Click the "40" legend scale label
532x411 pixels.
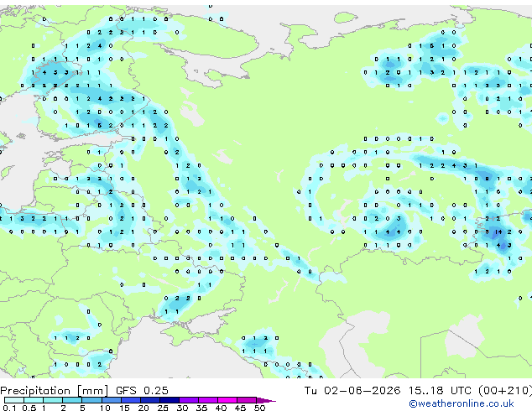pyautogui.click(x=221, y=408)
